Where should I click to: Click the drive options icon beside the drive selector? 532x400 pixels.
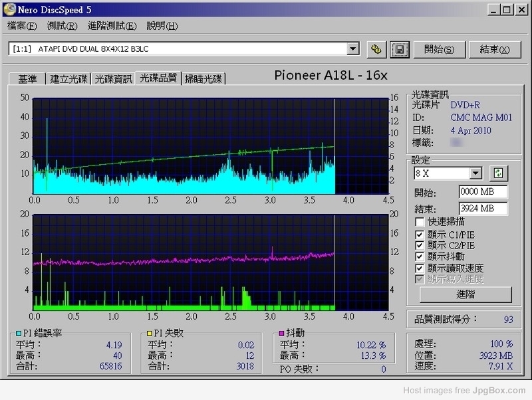click(376, 49)
